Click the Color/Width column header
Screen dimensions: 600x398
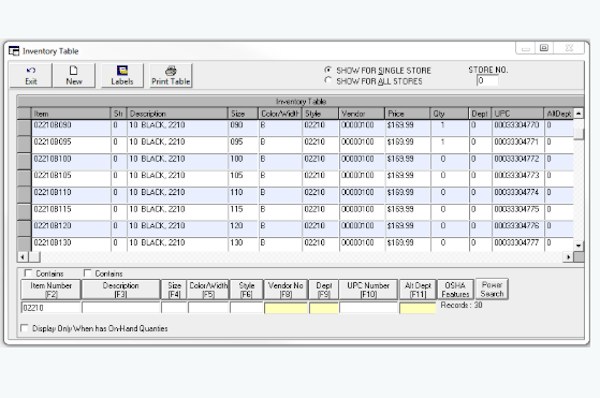click(x=280, y=114)
